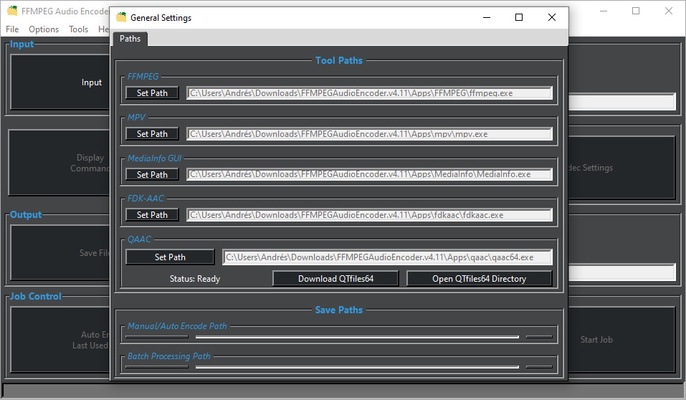Click Set Path button for FDK-AAC

[152, 215]
